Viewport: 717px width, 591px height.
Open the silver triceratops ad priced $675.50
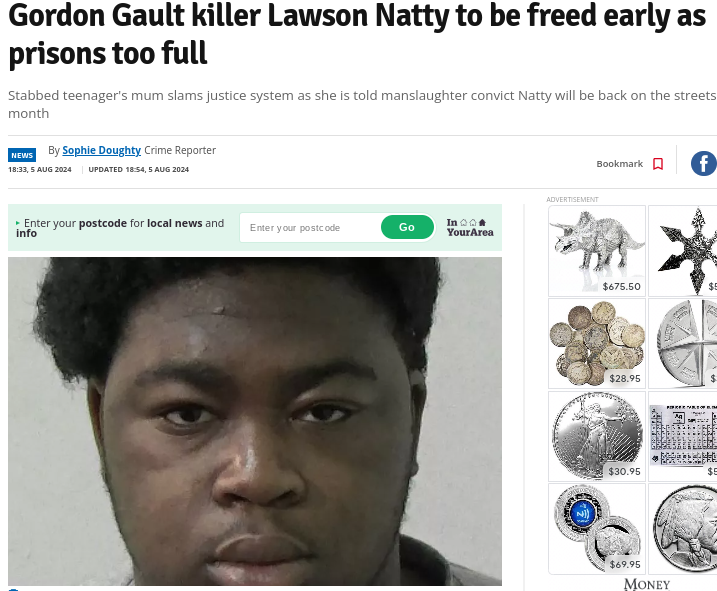(597, 251)
